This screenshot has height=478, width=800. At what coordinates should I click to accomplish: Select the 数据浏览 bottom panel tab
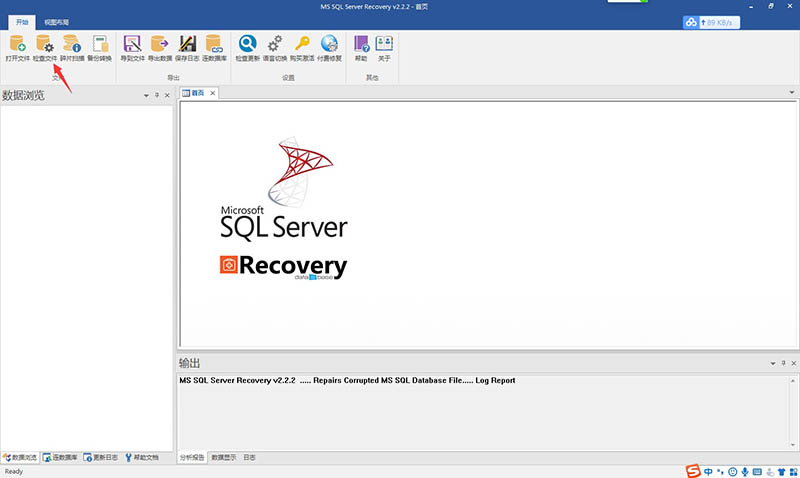(20, 458)
